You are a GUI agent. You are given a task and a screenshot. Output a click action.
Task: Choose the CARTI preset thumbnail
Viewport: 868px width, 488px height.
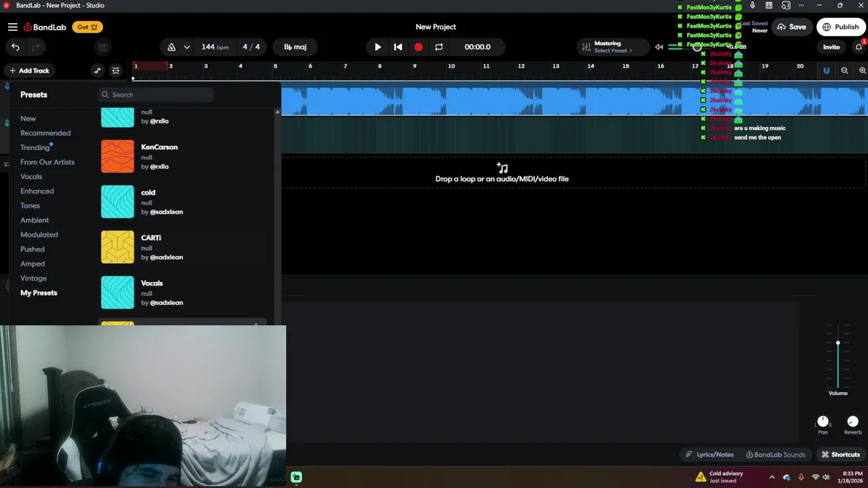[117, 247]
